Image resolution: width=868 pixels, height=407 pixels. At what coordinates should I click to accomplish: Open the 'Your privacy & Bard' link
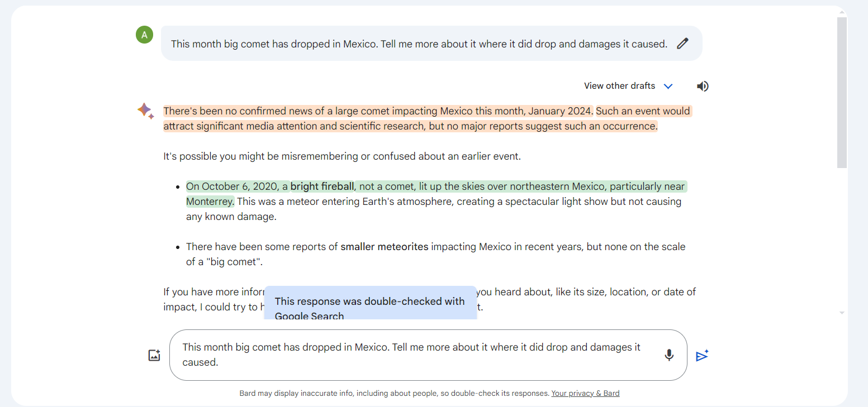(x=585, y=393)
